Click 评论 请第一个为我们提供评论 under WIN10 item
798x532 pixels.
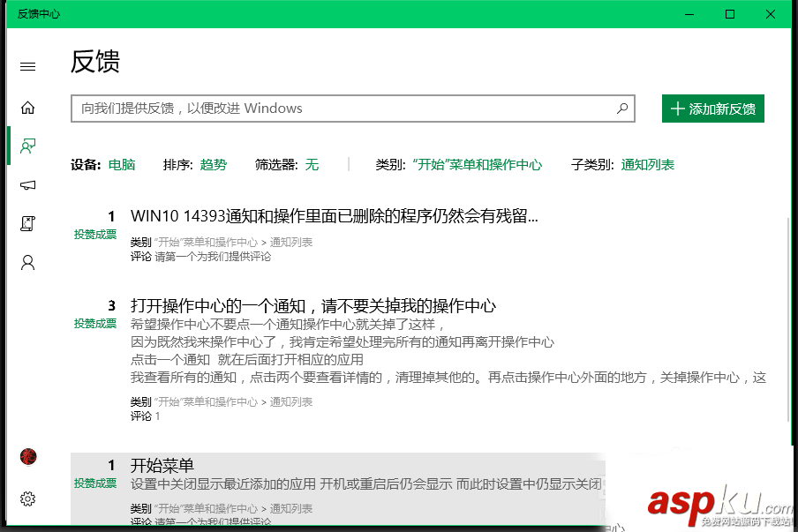click(x=200, y=257)
